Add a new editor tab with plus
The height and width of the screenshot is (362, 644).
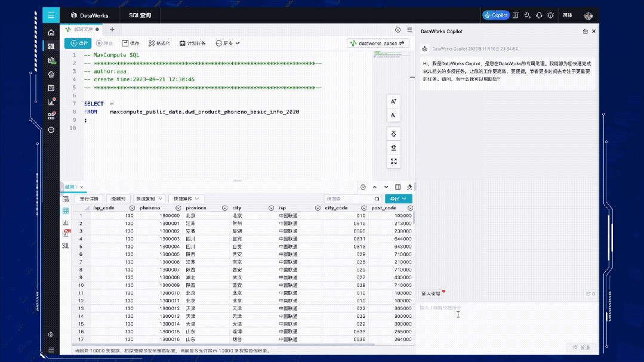(x=112, y=30)
